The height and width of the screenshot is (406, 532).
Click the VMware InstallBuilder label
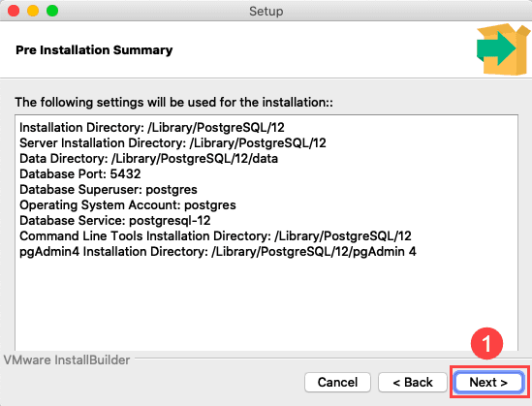[67, 359]
